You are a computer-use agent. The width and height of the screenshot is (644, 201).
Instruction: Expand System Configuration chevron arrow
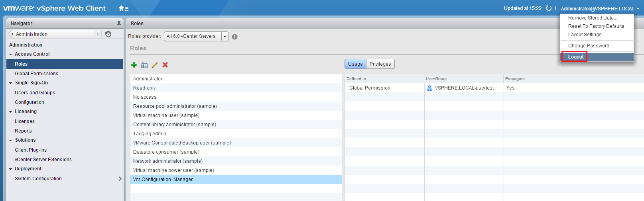click(120, 179)
